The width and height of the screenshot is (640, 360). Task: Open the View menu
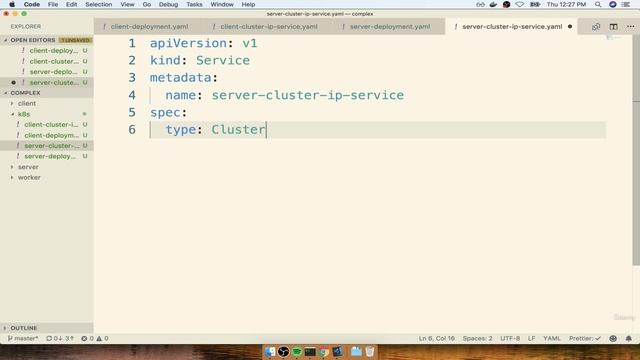(127, 4)
